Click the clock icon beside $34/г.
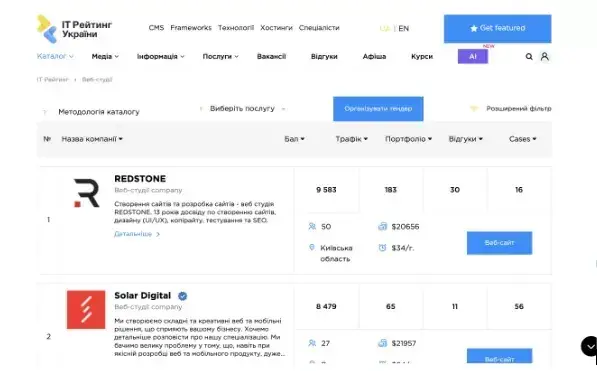The image size is (597, 371). click(x=382, y=248)
